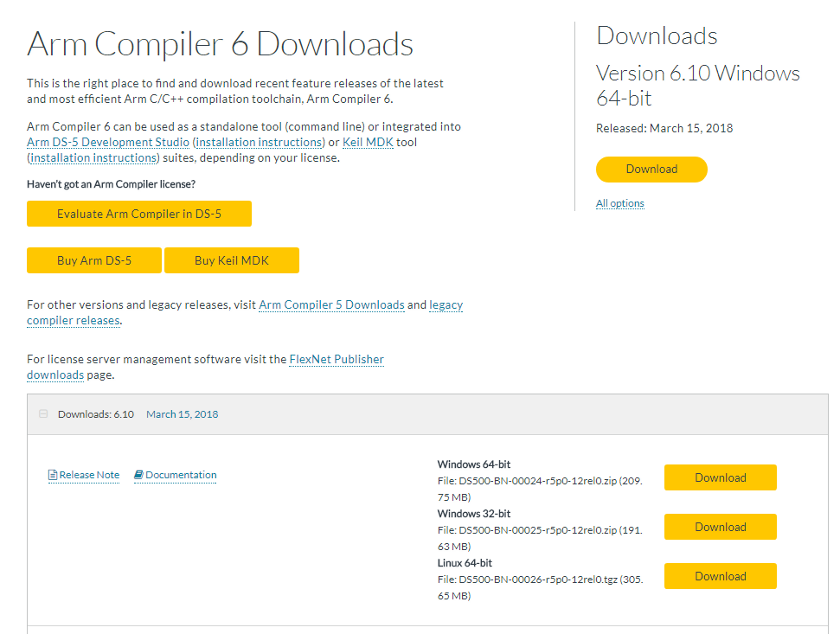Select the Windows 32-bit label

pyautogui.click(x=473, y=514)
